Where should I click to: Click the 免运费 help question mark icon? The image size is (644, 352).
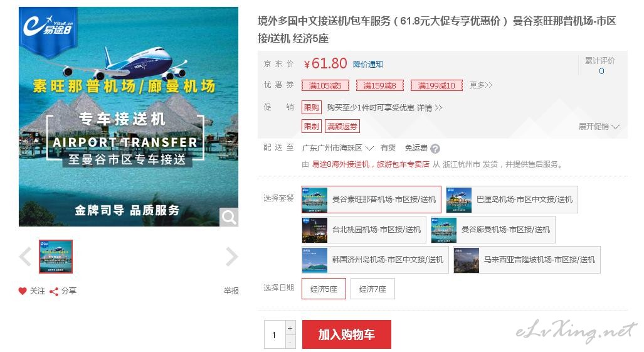coord(435,149)
